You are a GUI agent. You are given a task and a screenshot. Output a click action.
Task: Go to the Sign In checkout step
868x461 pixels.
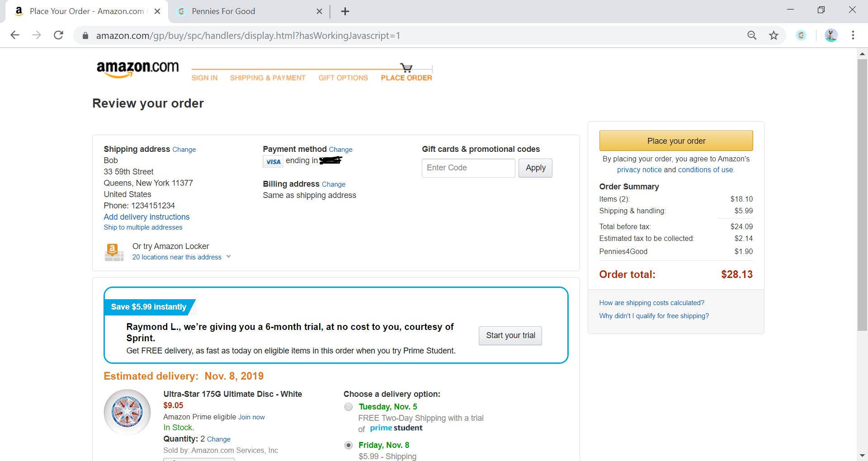tap(204, 78)
